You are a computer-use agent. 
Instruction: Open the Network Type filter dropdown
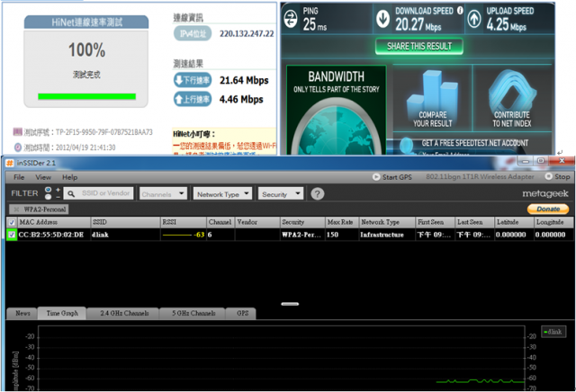[x=222, y=194]
